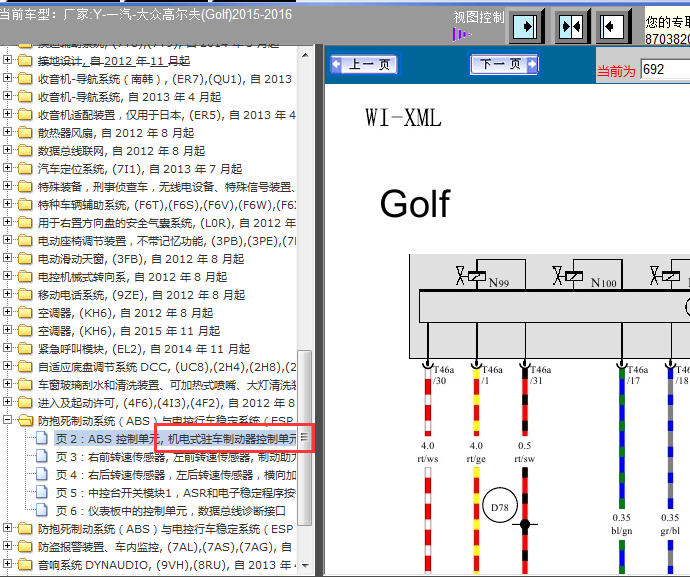Click the tree scrollbar up arrow

(x=305, y=55)
